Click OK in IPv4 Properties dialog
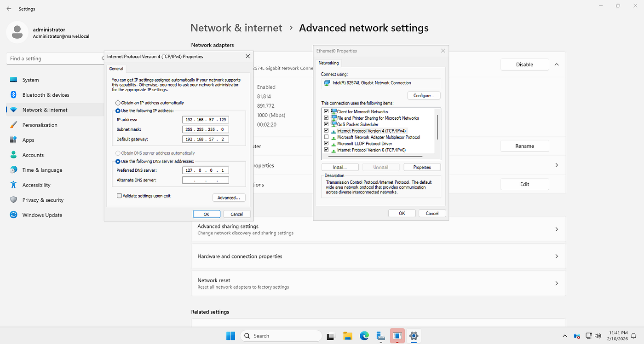644x344 pixels. (x=207, y=214)
